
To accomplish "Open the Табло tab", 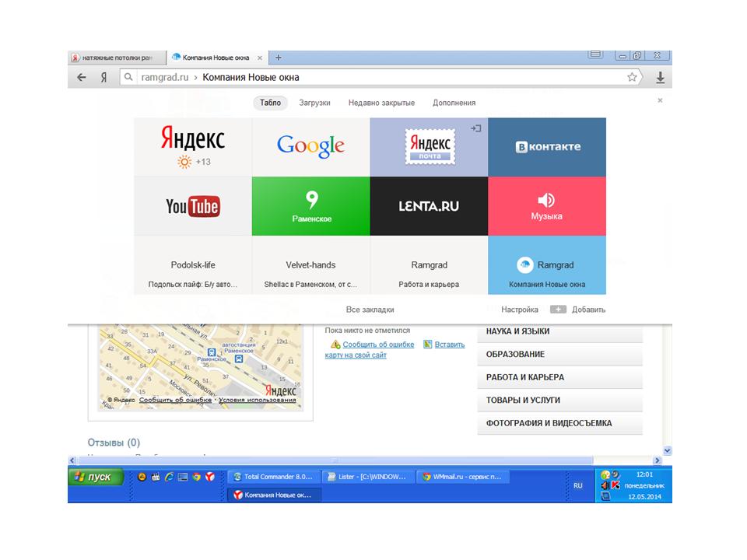I will (x=270, y=103).
